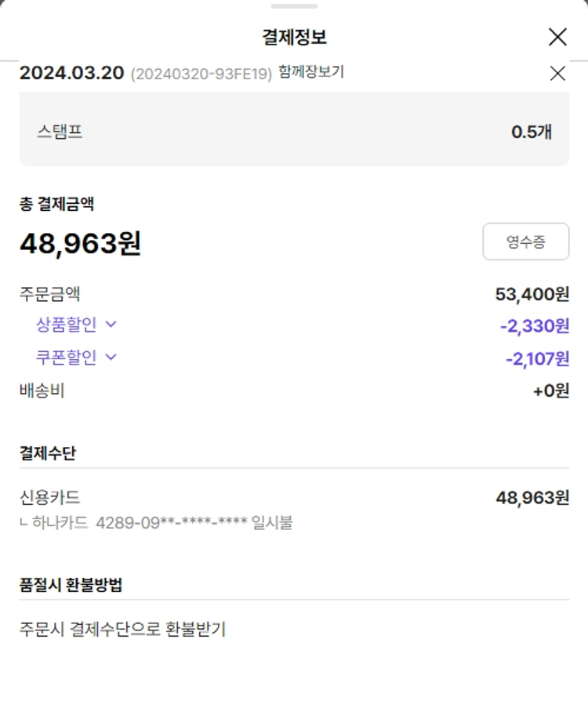
Task: Select 주문시 결제수단으로 환불받기 refund option
Action: click(122, 629)
